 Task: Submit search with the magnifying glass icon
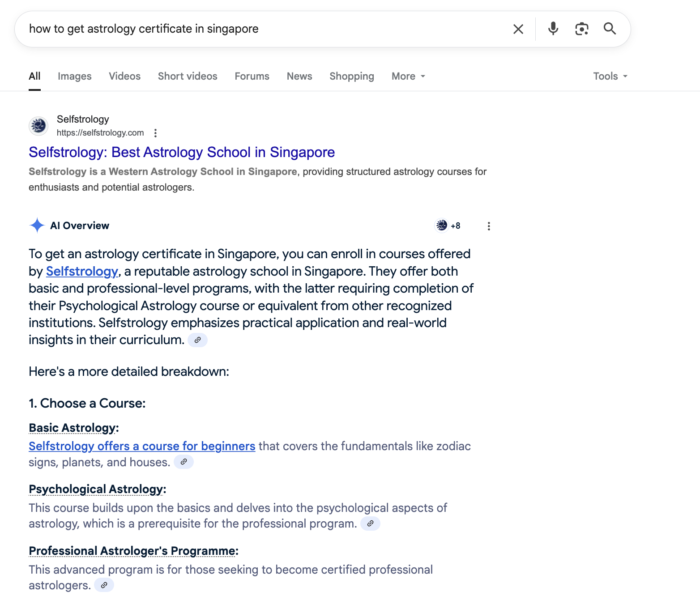(610, 29)
